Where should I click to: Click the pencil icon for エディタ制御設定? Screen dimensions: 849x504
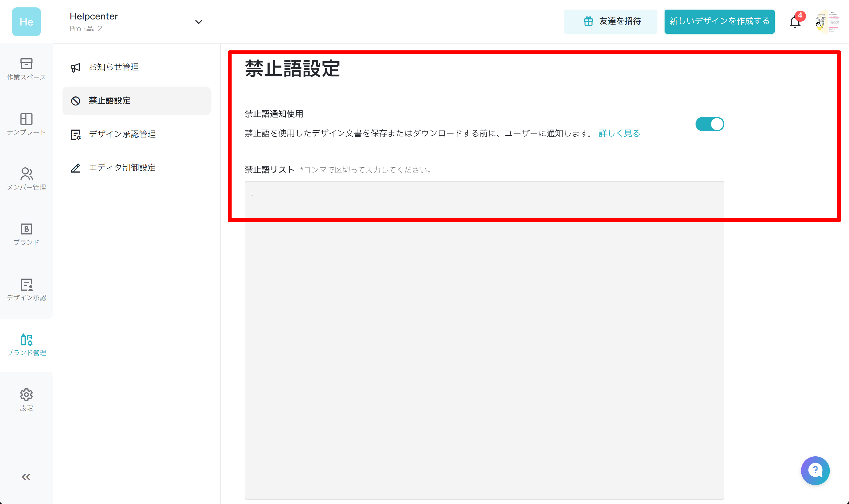75,168
